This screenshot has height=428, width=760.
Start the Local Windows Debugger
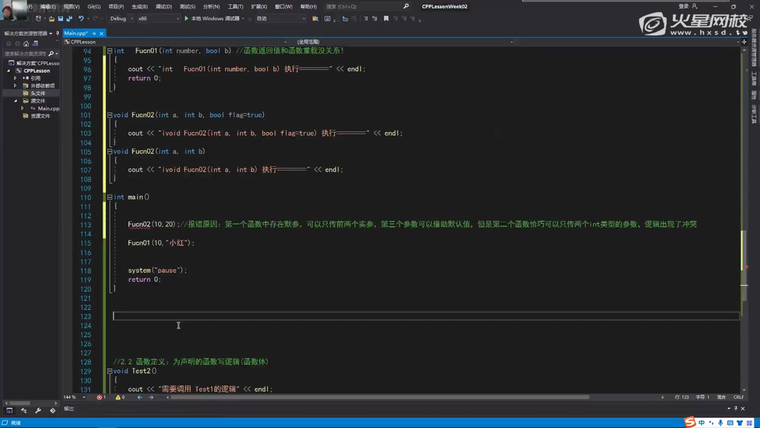pyautogui.click(x=186, y=18)
